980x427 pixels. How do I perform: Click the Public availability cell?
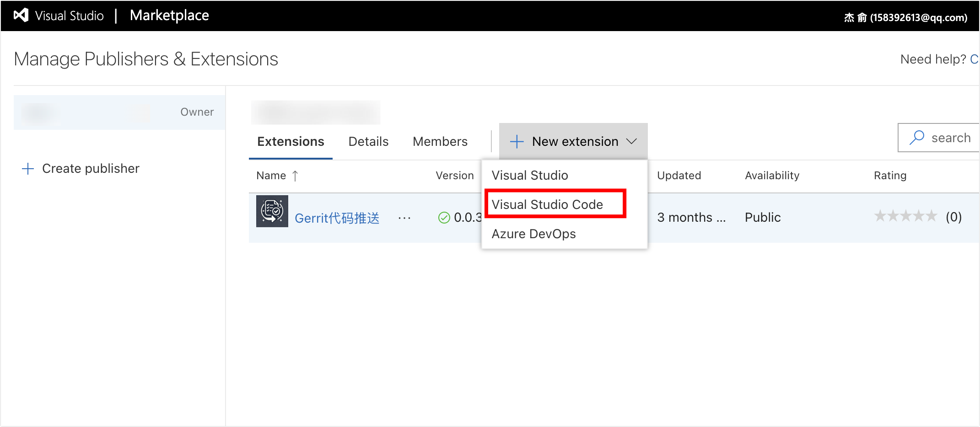pos(763,218)
